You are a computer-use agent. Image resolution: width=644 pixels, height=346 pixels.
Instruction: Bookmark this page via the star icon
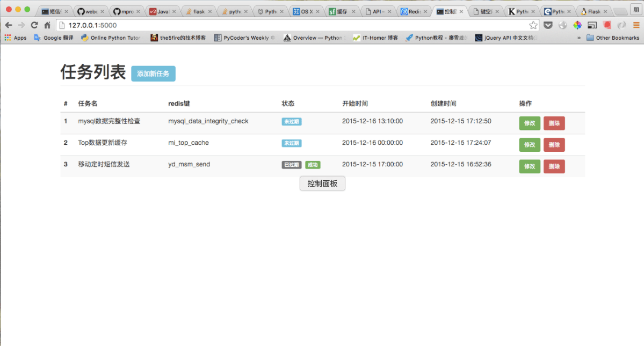[533, 25]
